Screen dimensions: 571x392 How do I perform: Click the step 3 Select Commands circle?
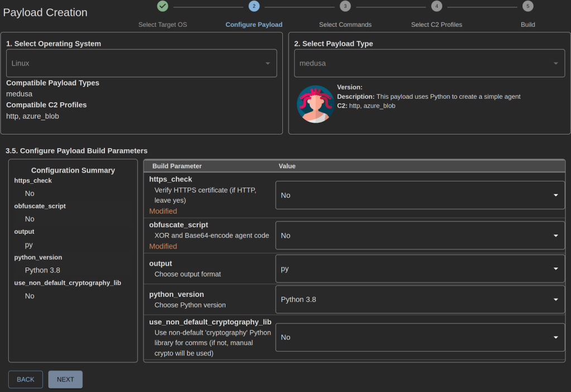345,6
